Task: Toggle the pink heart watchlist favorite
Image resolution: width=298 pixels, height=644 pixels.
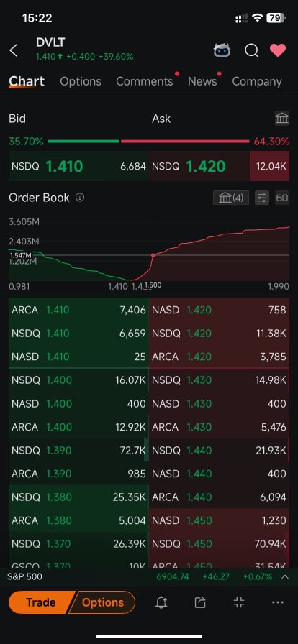Action: point(278,50)
